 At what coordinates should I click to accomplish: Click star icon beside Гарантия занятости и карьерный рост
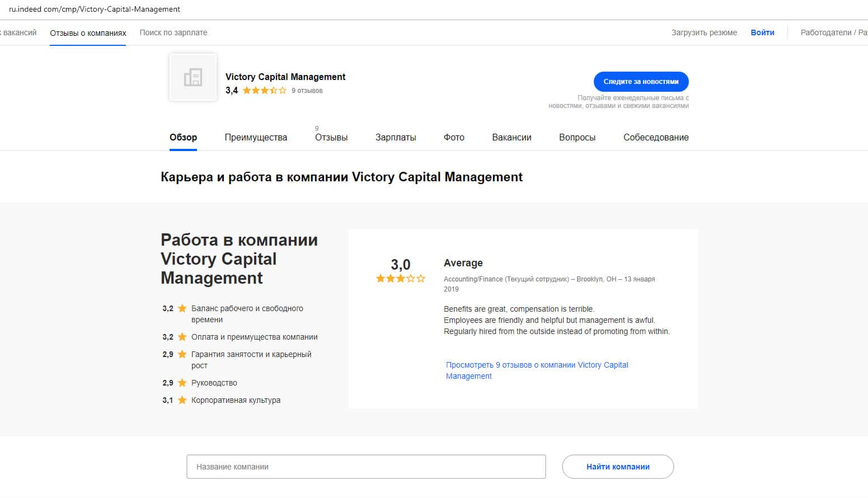coord(182,354)
